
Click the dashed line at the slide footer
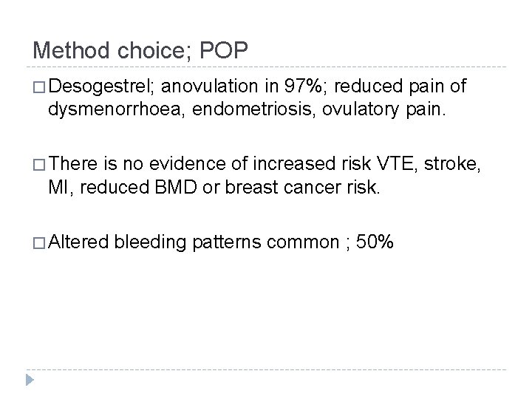point(266,369)
